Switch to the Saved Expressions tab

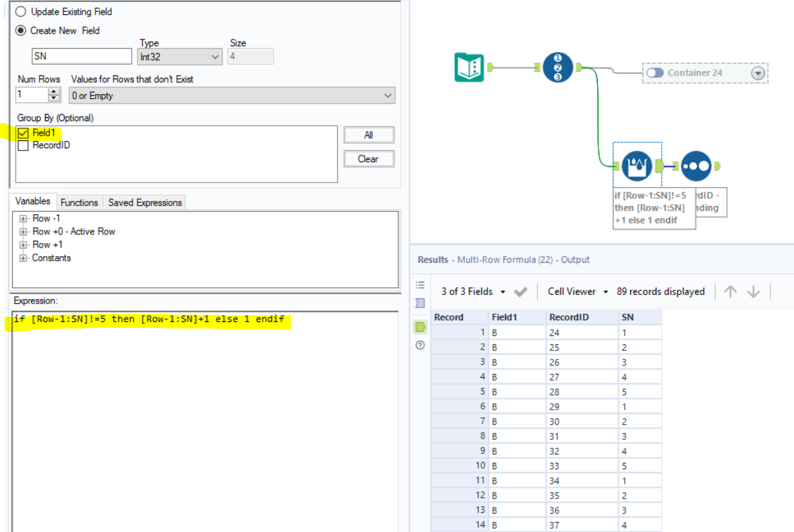click(144, 202)
